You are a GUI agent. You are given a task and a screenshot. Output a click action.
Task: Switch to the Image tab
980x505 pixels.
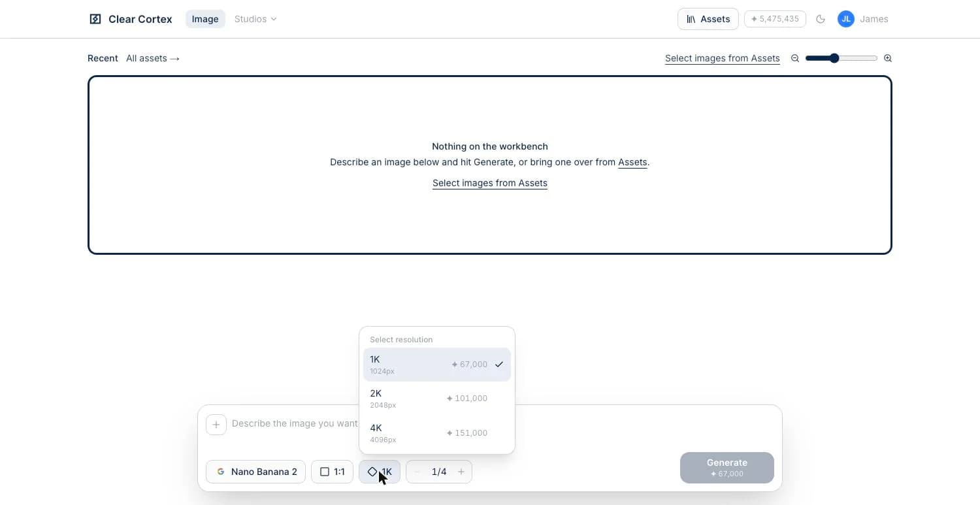click(205, 19)
